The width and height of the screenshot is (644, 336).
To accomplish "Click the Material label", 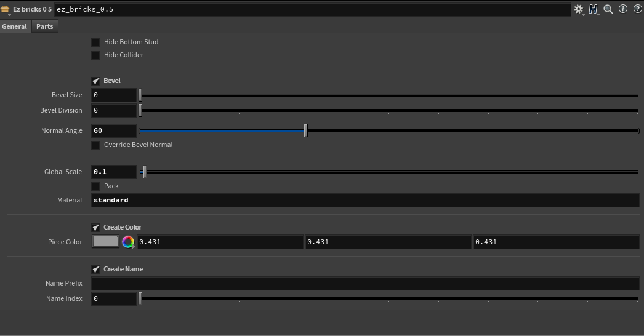I will pyautogui.click(x=70, y=200).
